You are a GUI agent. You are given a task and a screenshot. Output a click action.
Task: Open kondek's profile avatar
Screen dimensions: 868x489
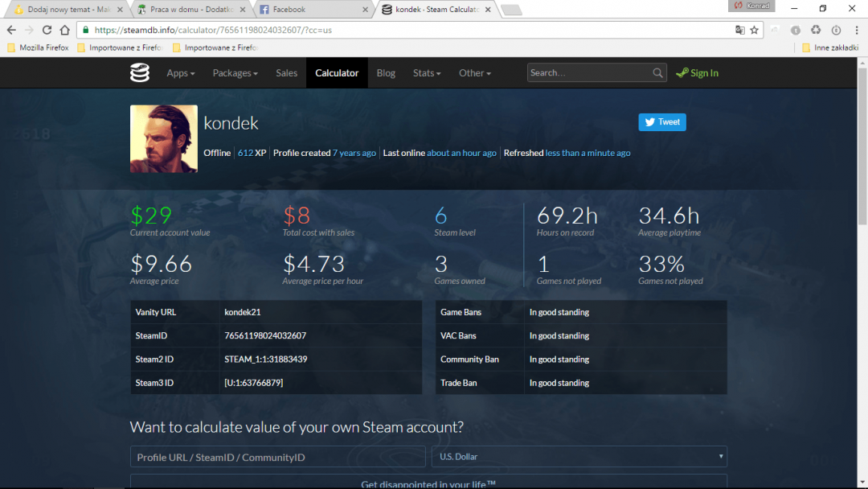[163, 139]
